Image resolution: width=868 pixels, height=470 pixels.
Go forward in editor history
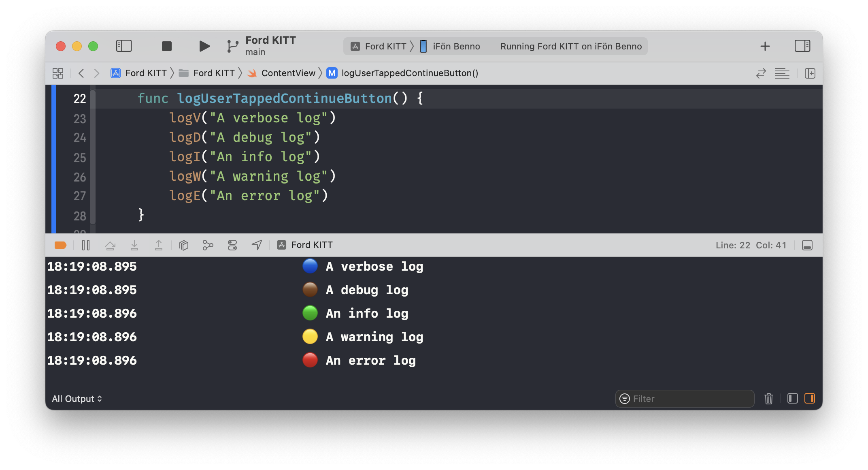click(96, 73)
